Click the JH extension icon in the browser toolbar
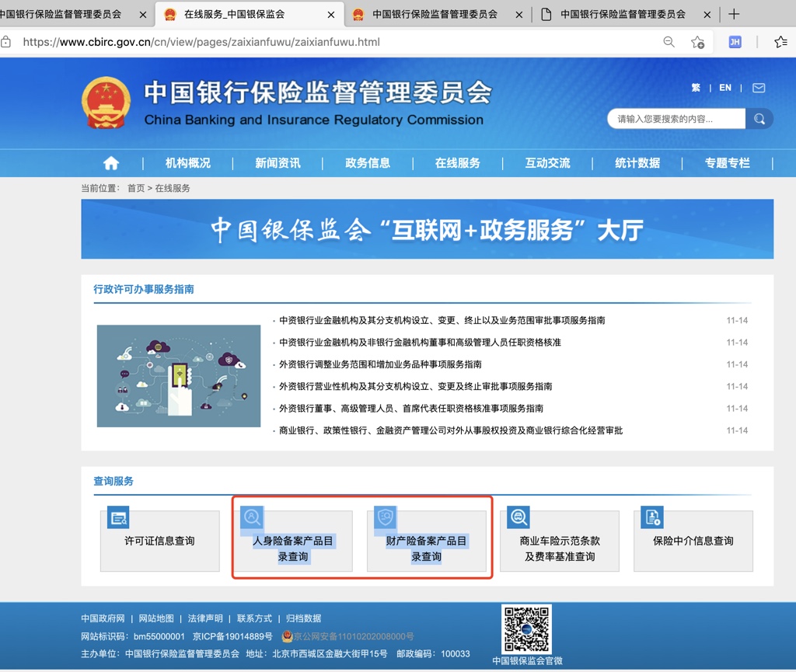 tap(735, 42)
